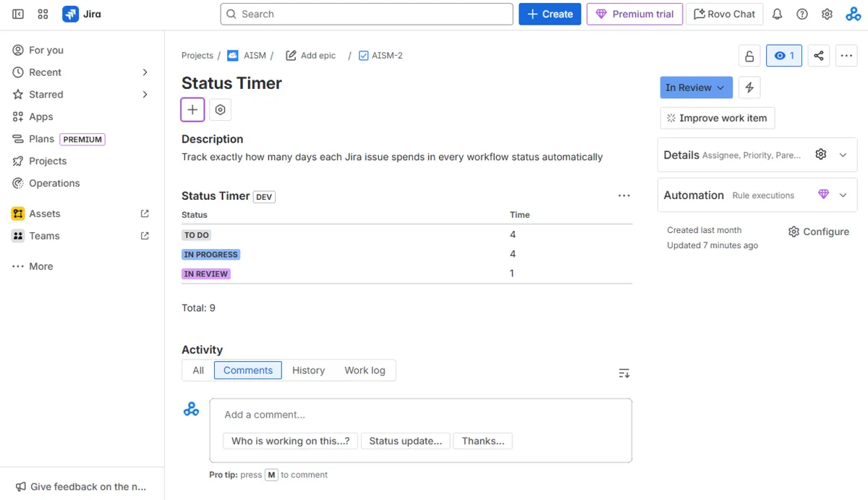This screenshot has width=868, height=500.
Task: Click the Add a comment field
Action: pyautogui.click(x=421, y=415)
